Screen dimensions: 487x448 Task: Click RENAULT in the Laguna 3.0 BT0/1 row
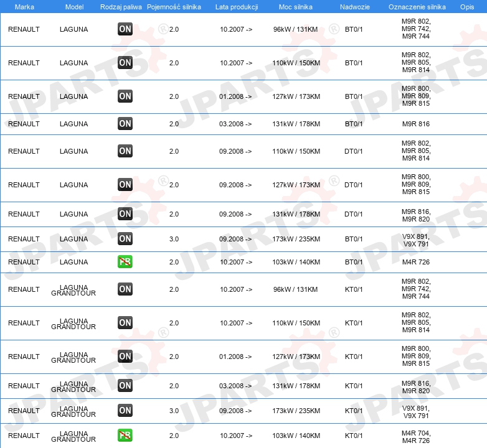24,239
